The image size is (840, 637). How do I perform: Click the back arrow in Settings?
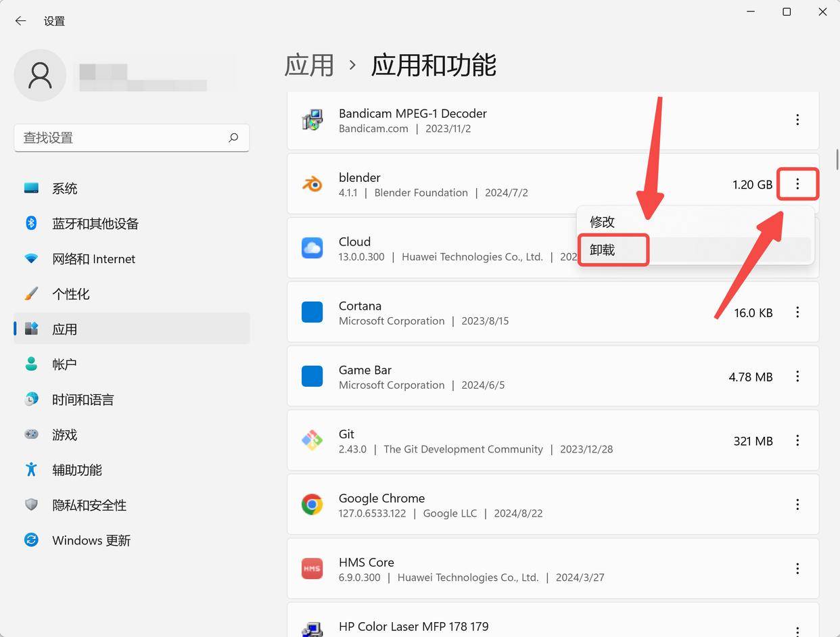click(x=20, y=21)
